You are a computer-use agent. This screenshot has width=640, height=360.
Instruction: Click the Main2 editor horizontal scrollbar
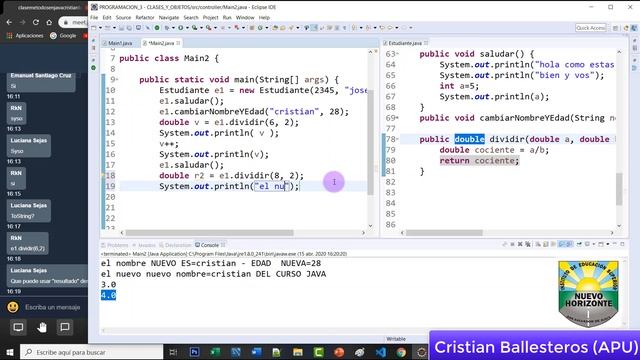click(209, 233)
